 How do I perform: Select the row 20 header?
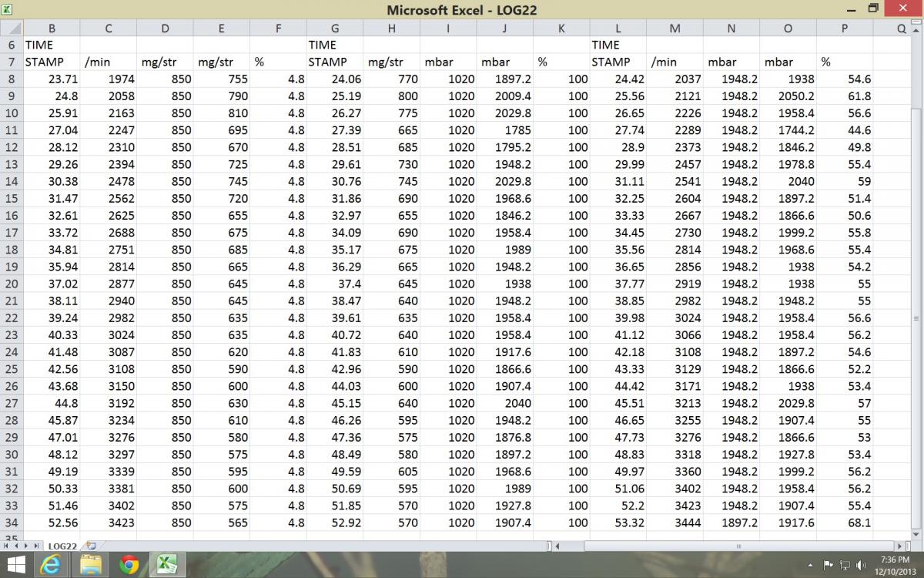[x=12, y=283]
